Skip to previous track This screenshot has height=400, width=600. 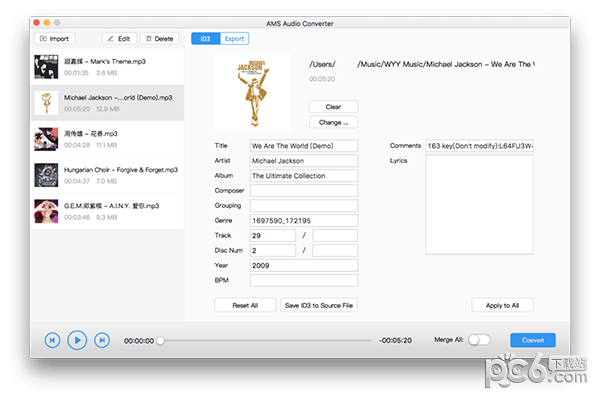pyautogui.click(x=52, y=340)
